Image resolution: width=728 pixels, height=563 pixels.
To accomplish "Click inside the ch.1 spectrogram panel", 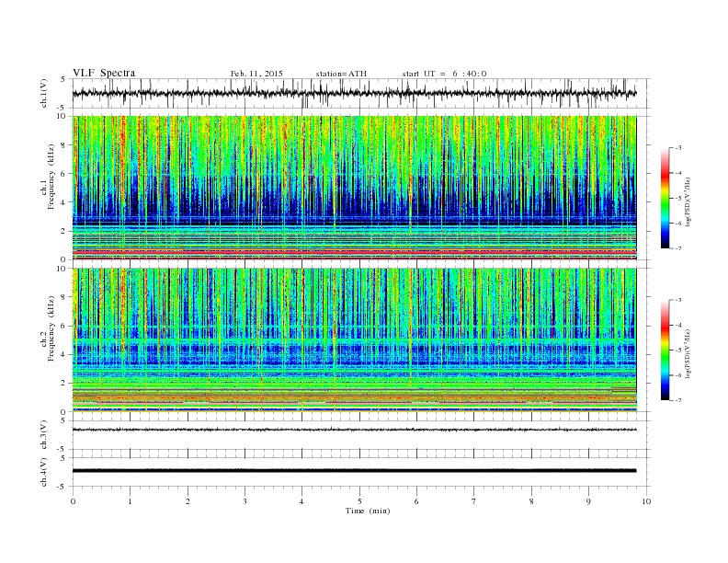I will pyautogui.click(x=354, y=188).
